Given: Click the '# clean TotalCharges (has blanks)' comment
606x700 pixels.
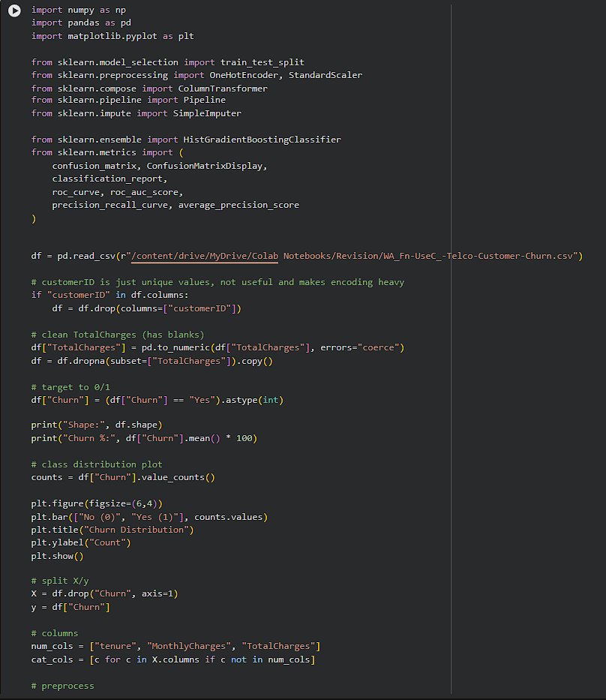Looking at the screenshot, I should click(x=118, y=335).
